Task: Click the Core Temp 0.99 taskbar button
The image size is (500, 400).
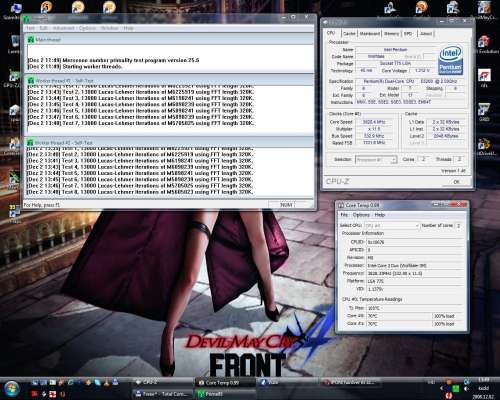Action: point(225,383)
